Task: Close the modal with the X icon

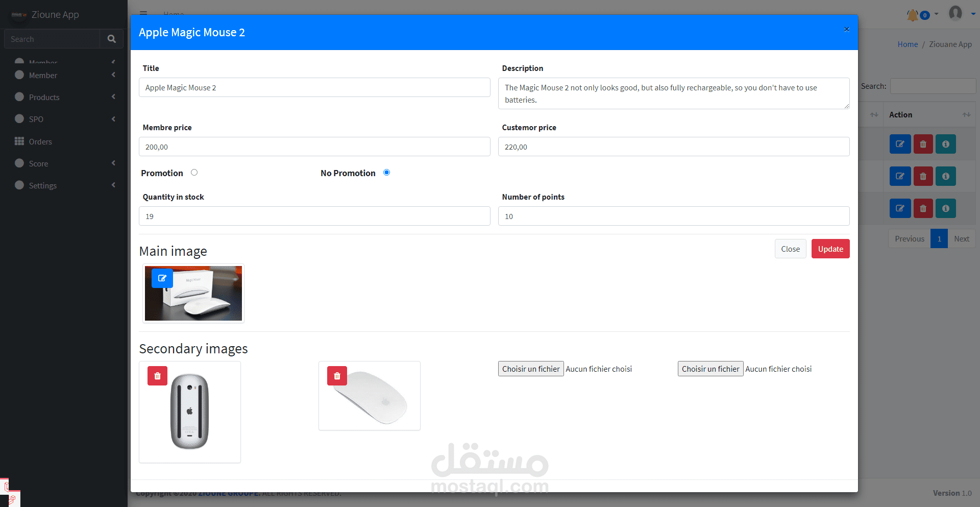Action: [846, 30]
